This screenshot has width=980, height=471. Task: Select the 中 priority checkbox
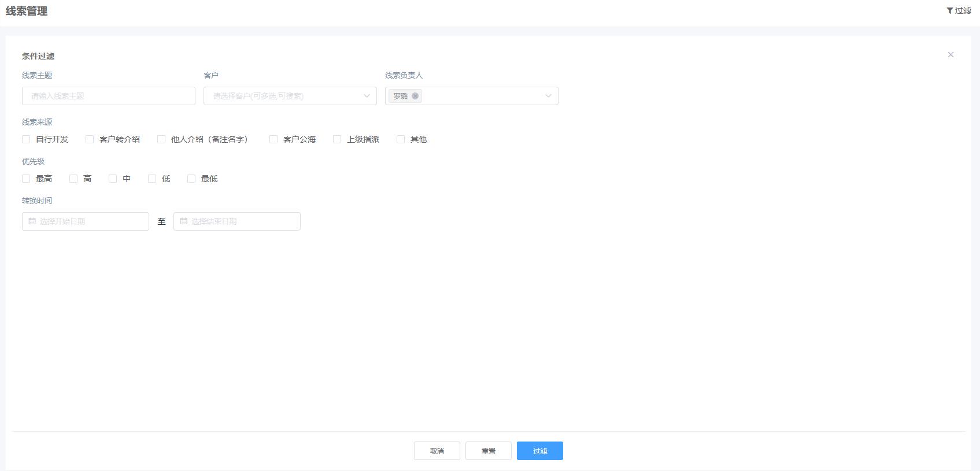coord(113,179)
